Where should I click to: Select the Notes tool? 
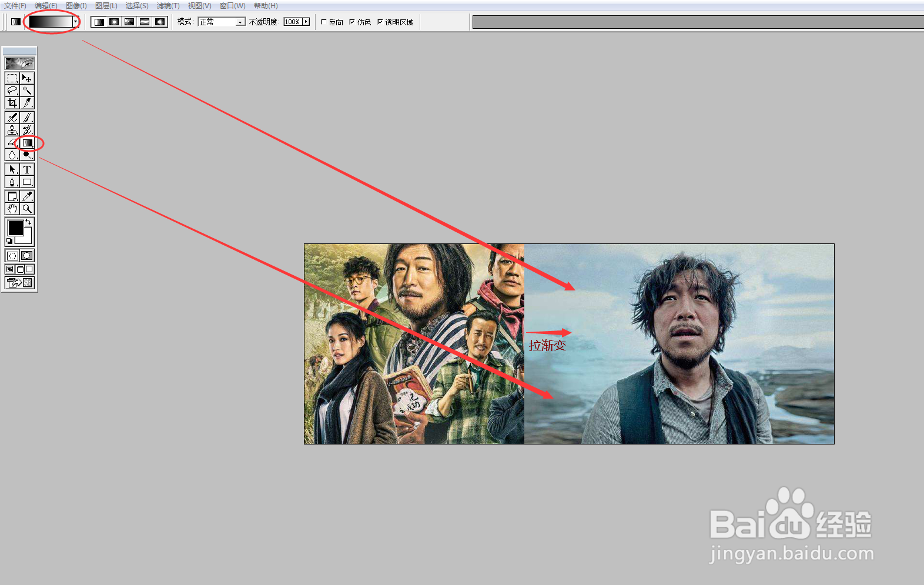click(x=12, y=196)
